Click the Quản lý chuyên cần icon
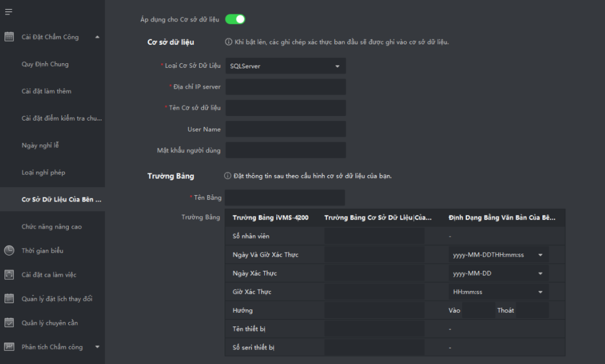Screen dimensions: 605x364 click(x=9, y=322)
